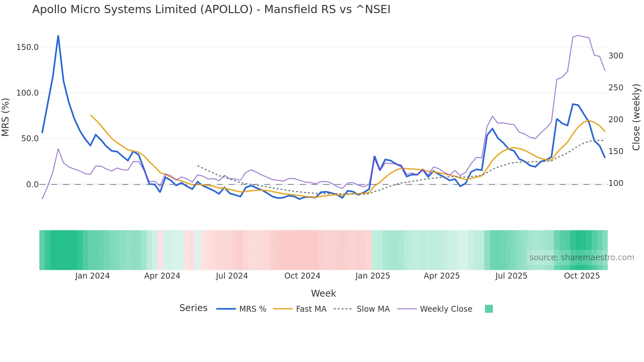Click the 'Apr 2024' axis tick label
Screen dimensions: 644x362
pyautogui.click(x=162, y=276)
